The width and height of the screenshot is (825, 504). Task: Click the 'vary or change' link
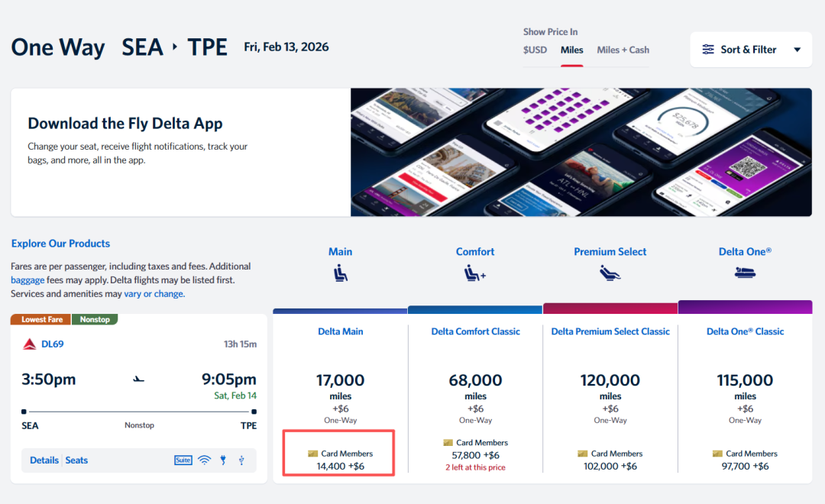click(x=154, y=294)
